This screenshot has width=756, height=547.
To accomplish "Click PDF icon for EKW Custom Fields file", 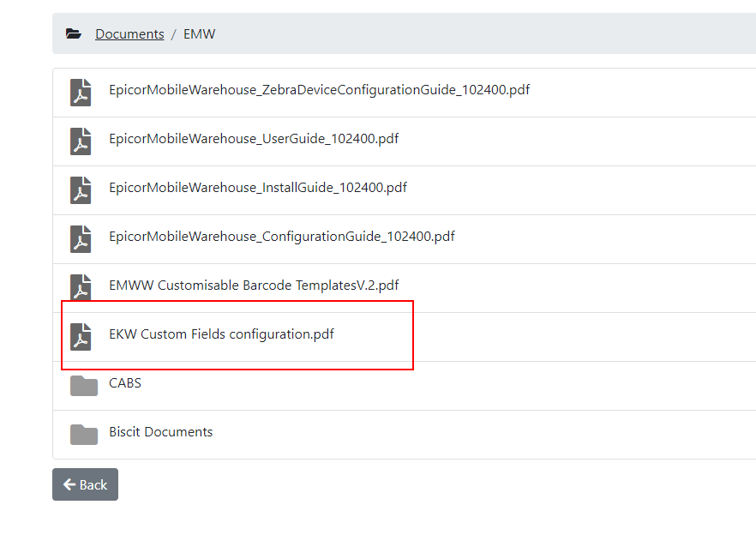I will [x=81, y=337].
